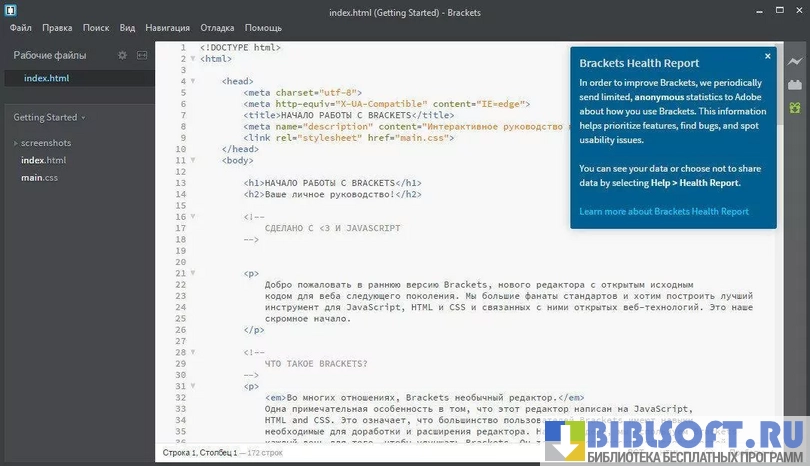Collapse the body tag on line 11

pos(193,160)
